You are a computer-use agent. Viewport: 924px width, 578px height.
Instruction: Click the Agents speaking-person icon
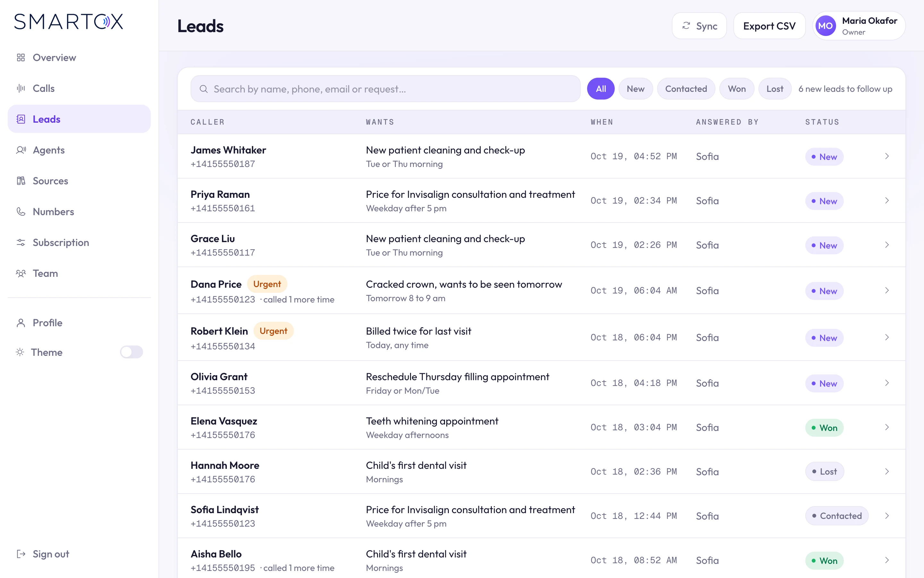(21, 150)
